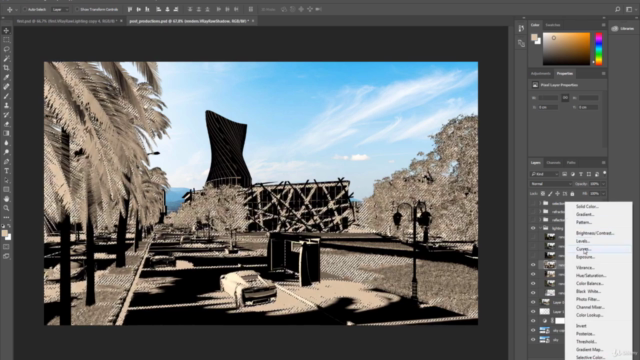The width and height of the screenshot is (640, 360).
Task: Select the Healing Brush tool
Action: coord(6,87)
